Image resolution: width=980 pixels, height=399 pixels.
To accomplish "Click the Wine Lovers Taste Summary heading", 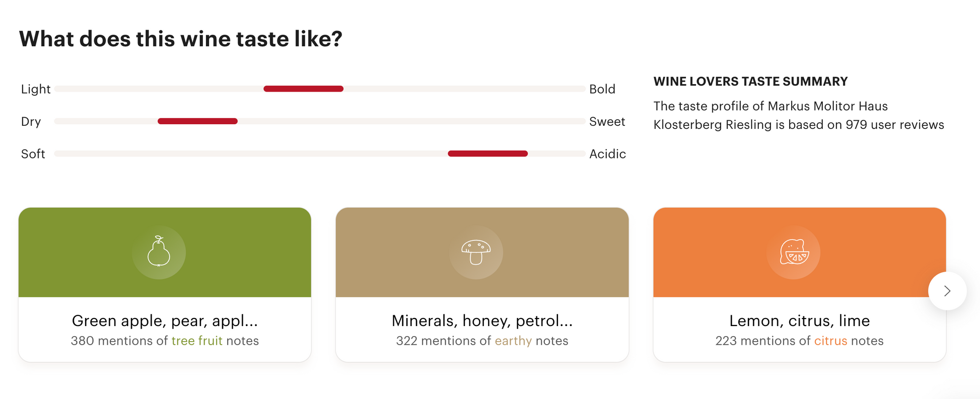I will pyautogui.click(x=750, y=82).
